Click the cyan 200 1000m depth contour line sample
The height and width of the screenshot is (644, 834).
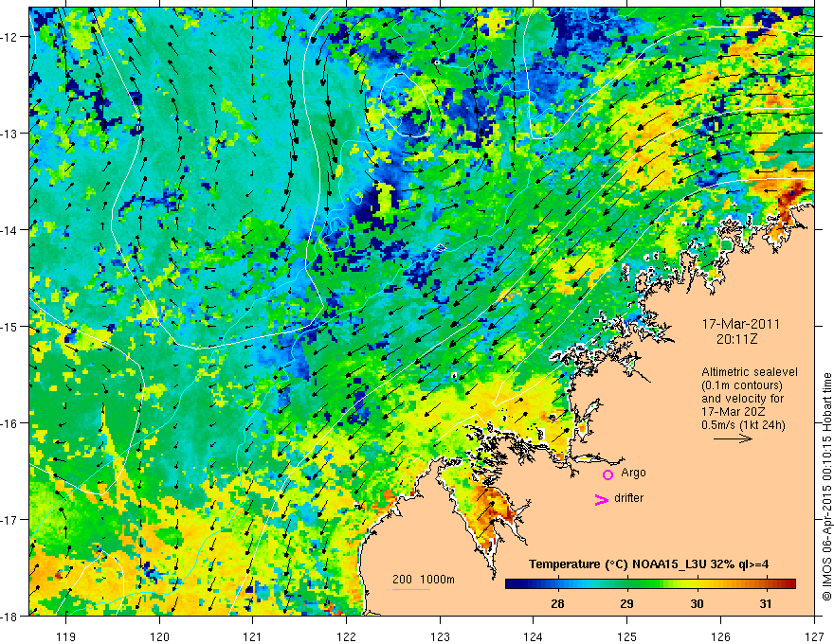[411, 589]
